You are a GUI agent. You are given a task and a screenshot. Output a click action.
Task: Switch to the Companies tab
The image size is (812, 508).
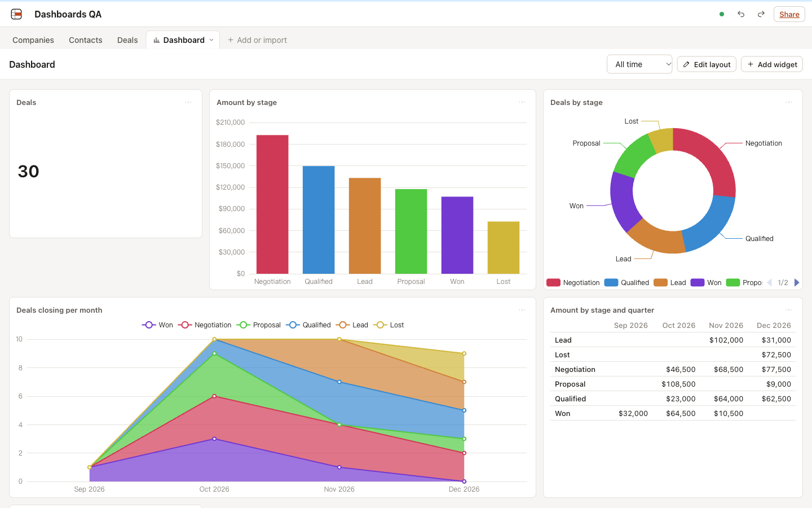33,40
